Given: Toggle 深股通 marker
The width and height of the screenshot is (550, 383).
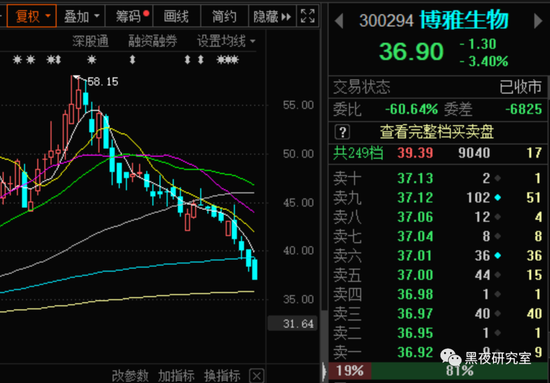Looking at the screenshot, I should tap(91, 42).
